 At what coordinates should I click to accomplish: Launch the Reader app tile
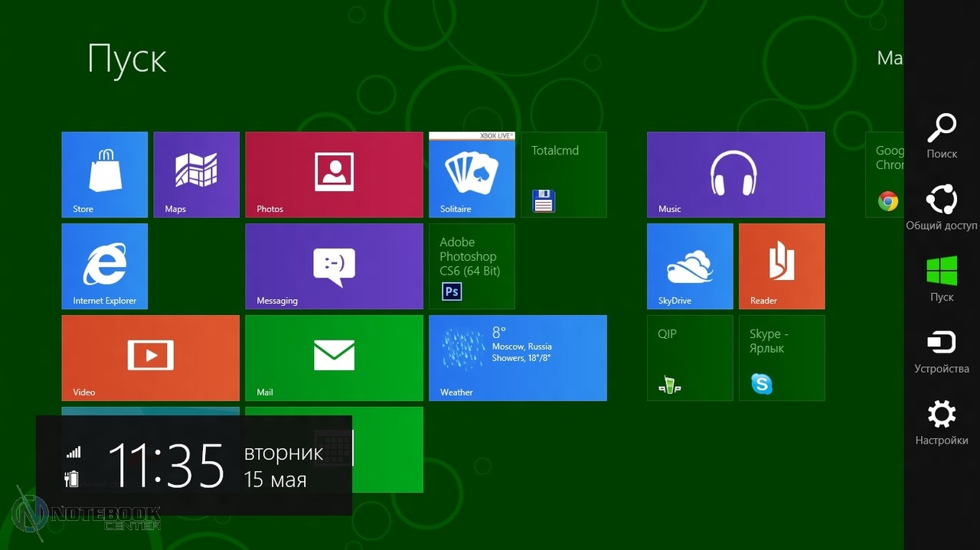coord(782,266)
